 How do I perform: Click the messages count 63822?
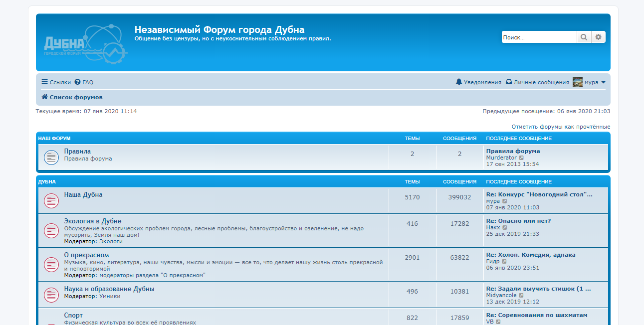[459, 258]
